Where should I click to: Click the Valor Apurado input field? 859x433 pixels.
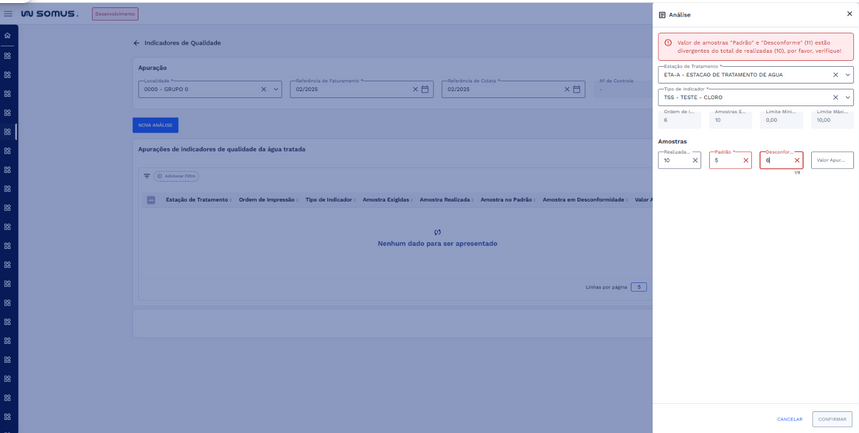tap(831, 160)
